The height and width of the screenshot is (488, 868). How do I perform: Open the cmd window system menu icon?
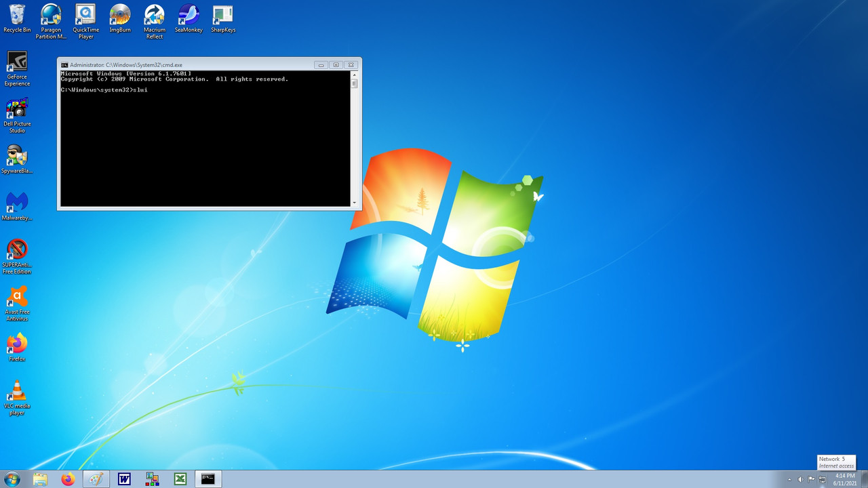[64, 65]
